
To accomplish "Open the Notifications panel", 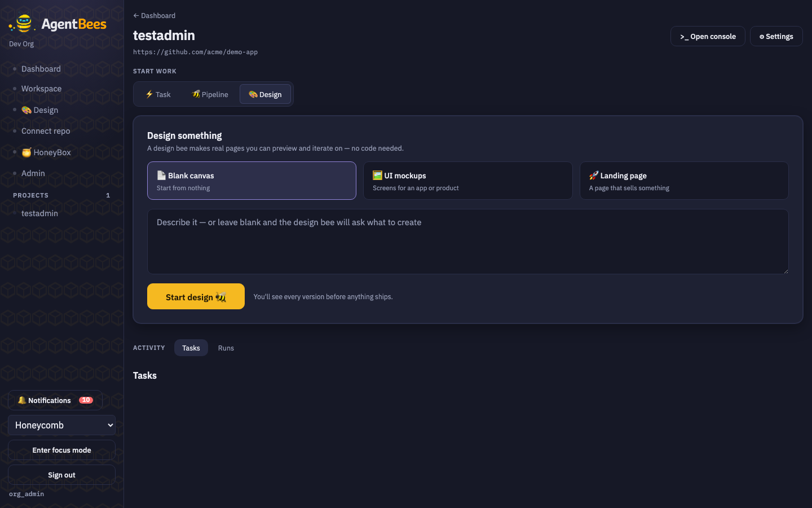I will [55, 400].
